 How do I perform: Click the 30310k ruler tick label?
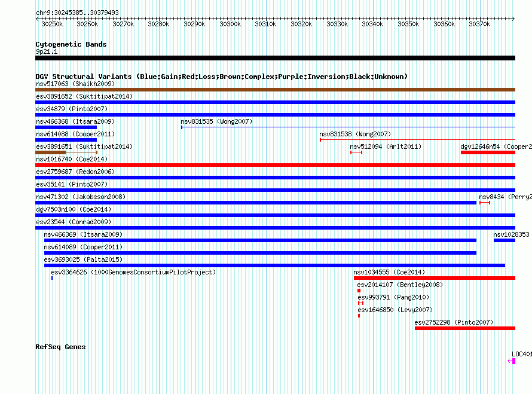(265, 24)
